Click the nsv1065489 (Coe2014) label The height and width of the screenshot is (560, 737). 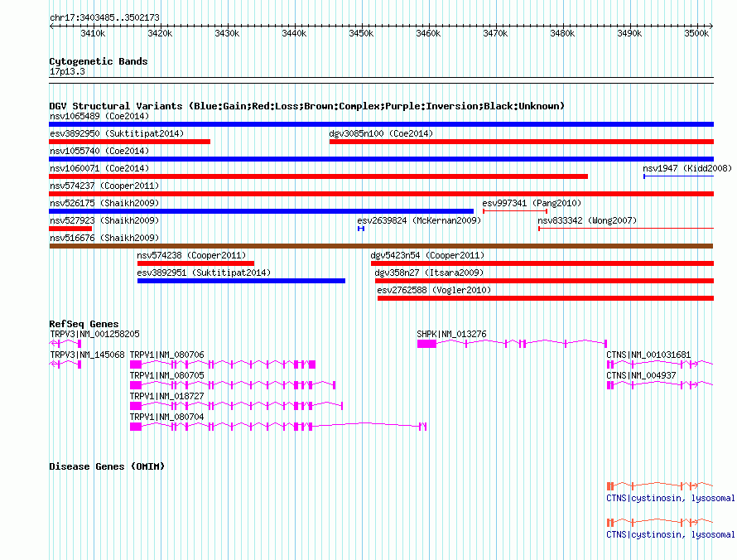point(99,116)
